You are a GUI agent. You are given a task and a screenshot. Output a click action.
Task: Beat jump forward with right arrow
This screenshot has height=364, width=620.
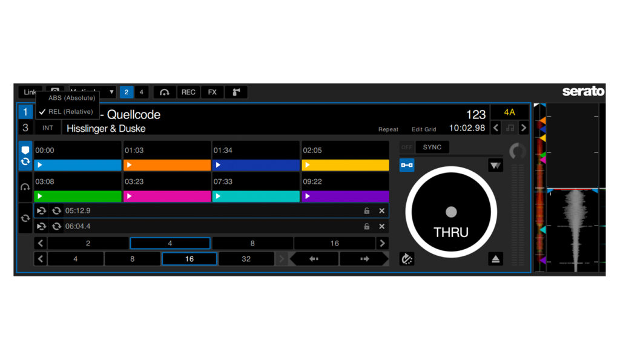pos(364,259)
